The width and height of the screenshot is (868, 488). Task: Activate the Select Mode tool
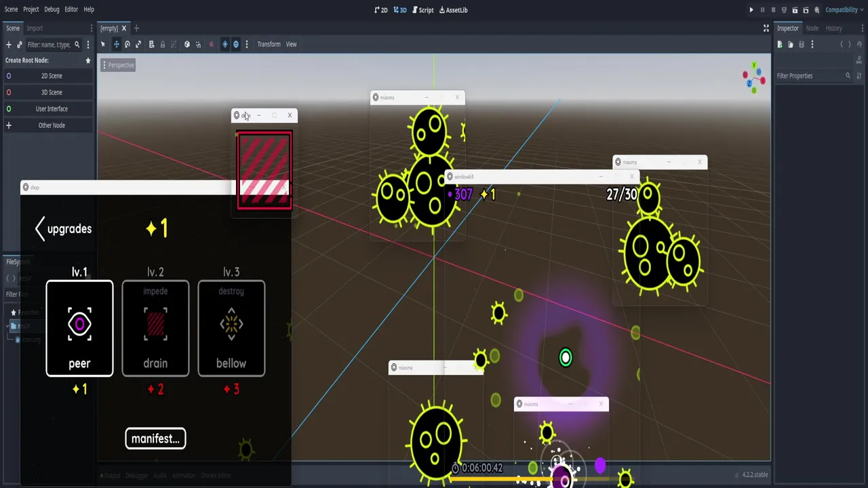[103, 44]
